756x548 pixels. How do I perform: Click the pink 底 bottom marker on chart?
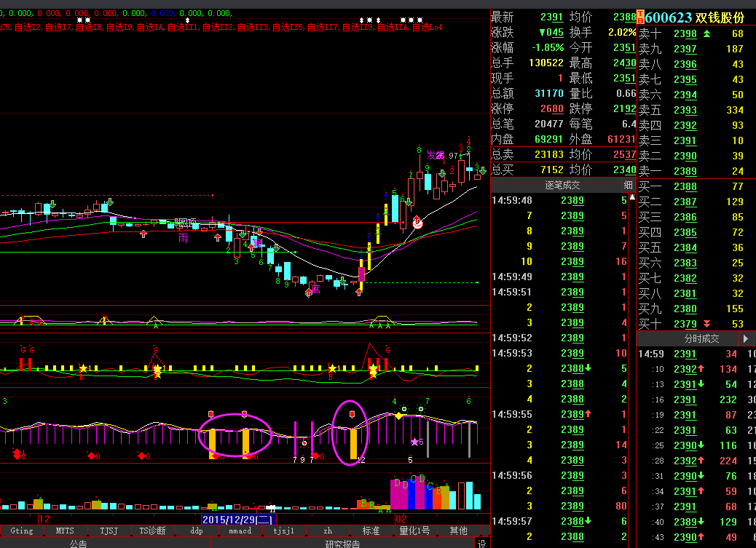point(315,289)
